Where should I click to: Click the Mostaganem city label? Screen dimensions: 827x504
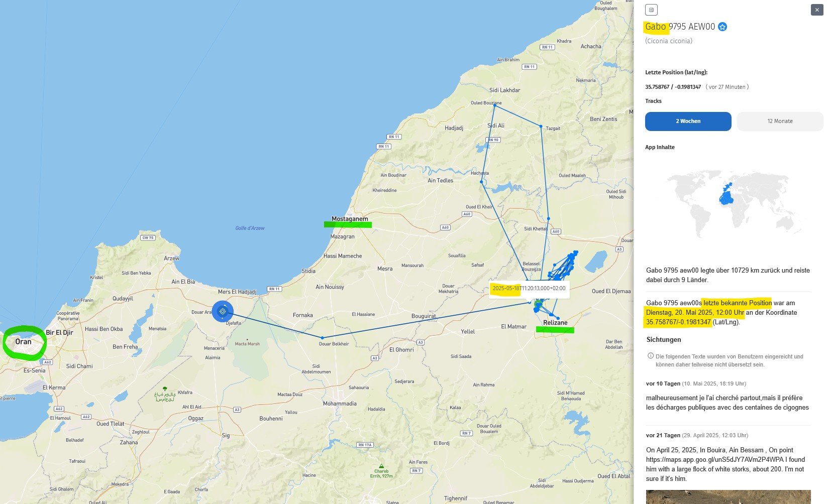tap(350, 219)
